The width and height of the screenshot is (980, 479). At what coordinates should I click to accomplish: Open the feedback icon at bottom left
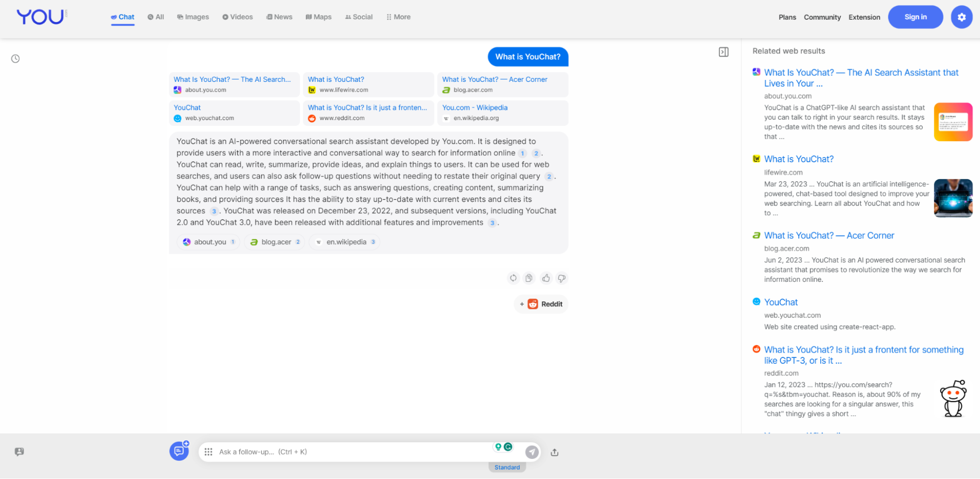(x=19, y=452)
